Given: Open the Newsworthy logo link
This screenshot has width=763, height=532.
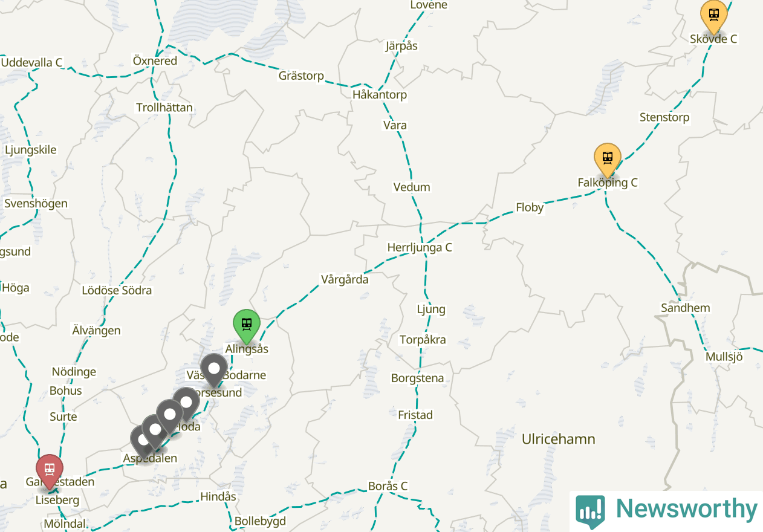Looking at the screenshot, I should click(666, 510).
